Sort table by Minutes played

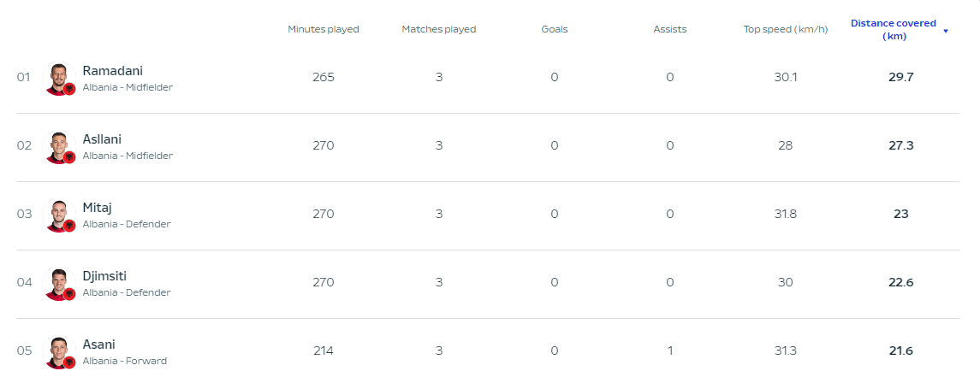[x=324, y=29]
